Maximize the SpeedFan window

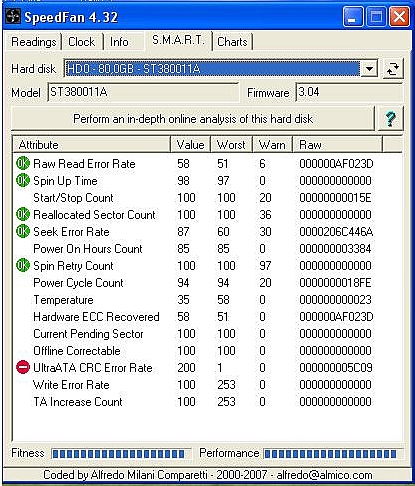click(x=376, y=17)
